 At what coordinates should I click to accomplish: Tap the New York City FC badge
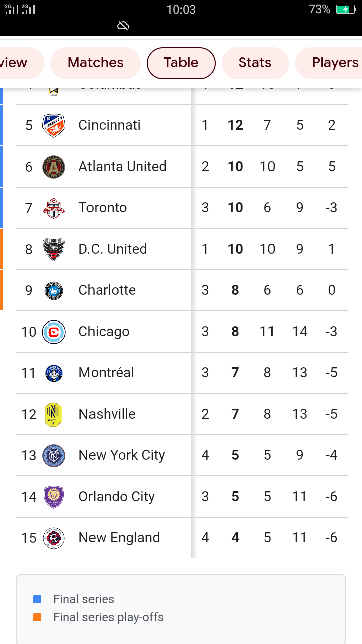tap(54, 455)
